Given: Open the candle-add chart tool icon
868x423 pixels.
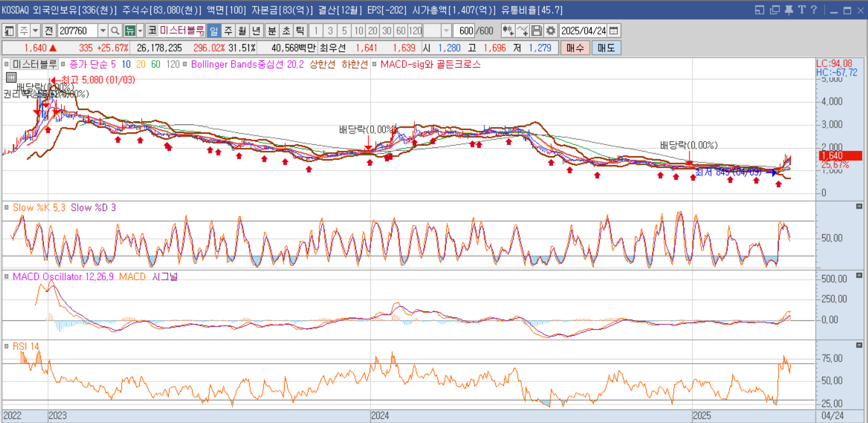Looking at the screenshot, I should click(508, 31).
